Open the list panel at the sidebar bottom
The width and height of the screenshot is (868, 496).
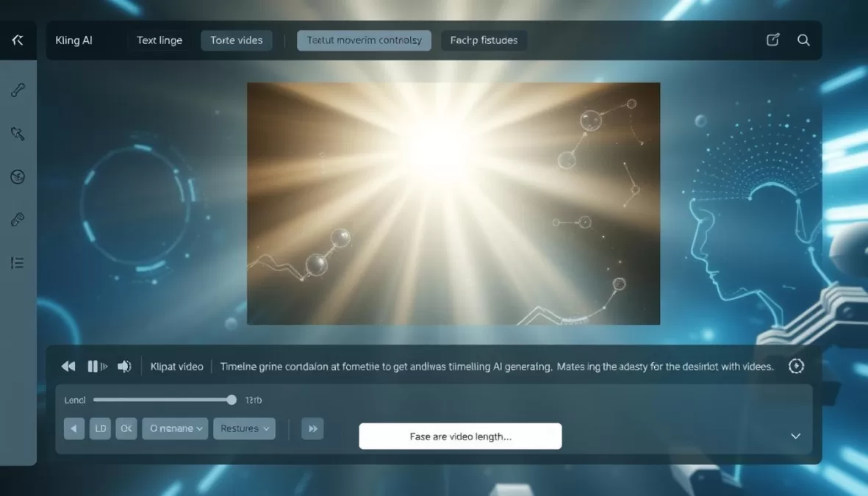(x=18, y=262)
